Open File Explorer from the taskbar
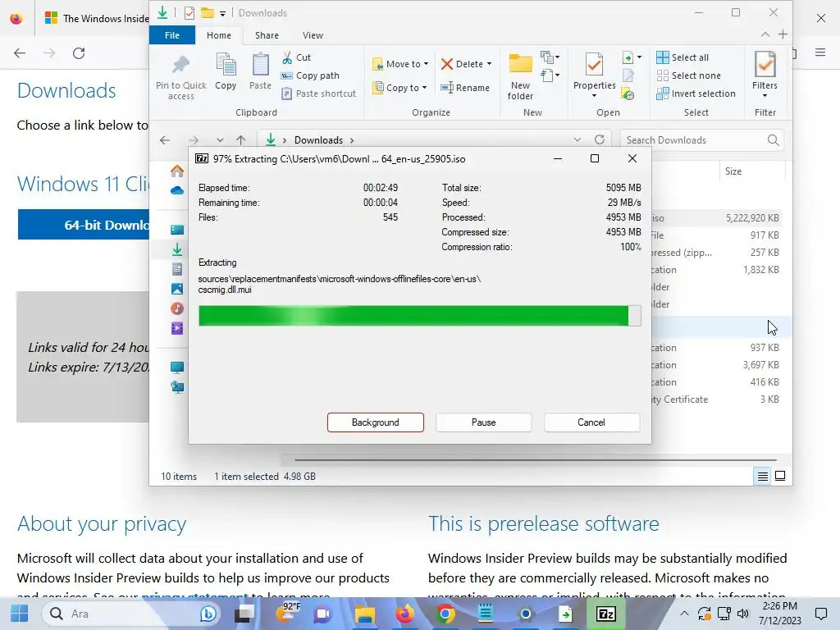The image size is (840, 630). click(x=364, y=614)
